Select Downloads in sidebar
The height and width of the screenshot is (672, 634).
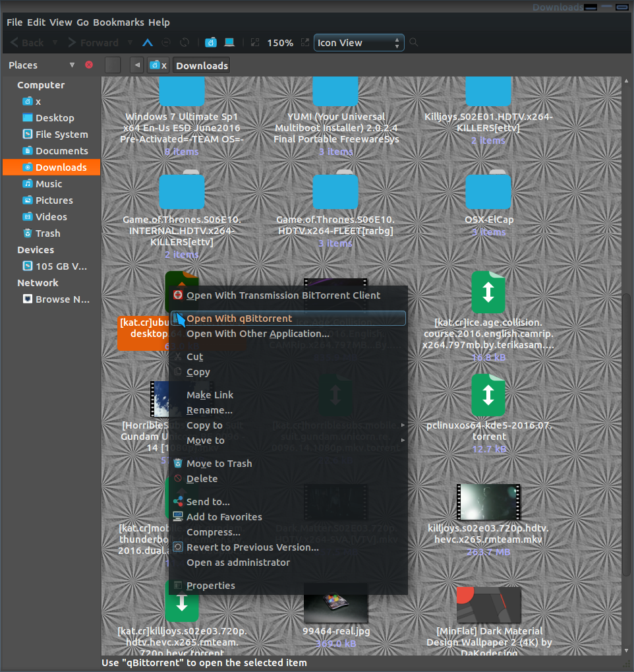(51, 167)
